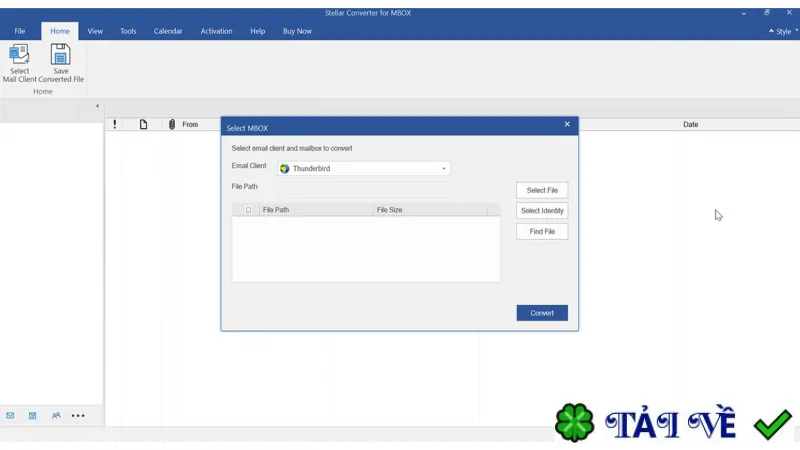Click the Find File button
The height and width of the screenshot is (450, 800).
click(x=542, y=232)
